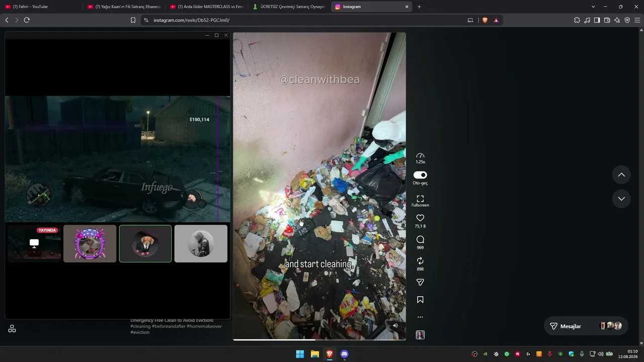Open File Explorer from the taskbar
Screen dimensions: 644x362
click(x=315, y=354)
